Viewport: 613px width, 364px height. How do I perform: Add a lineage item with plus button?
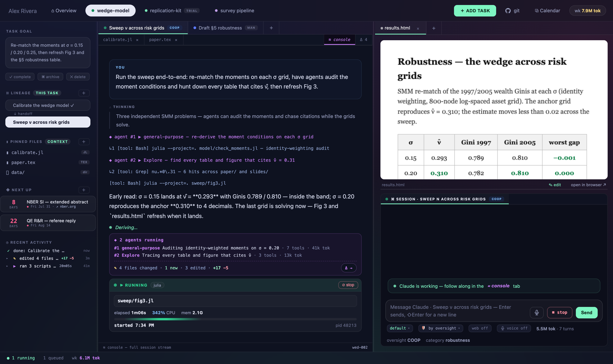[x=84, y=93]
